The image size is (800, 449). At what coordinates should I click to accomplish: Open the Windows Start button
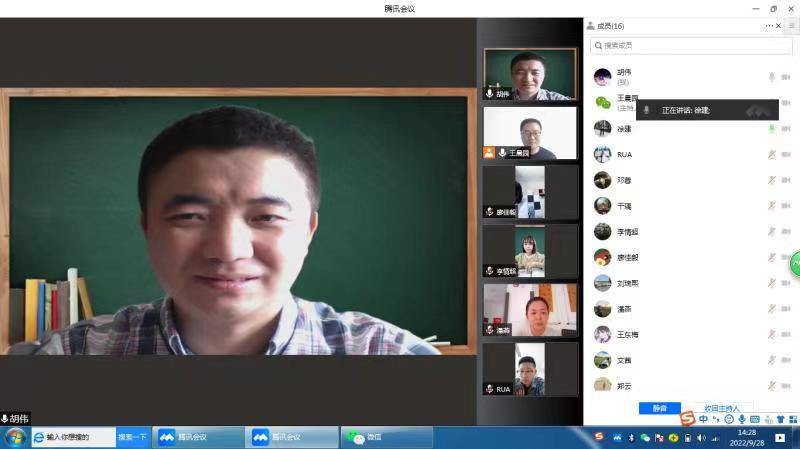point(15,438)
